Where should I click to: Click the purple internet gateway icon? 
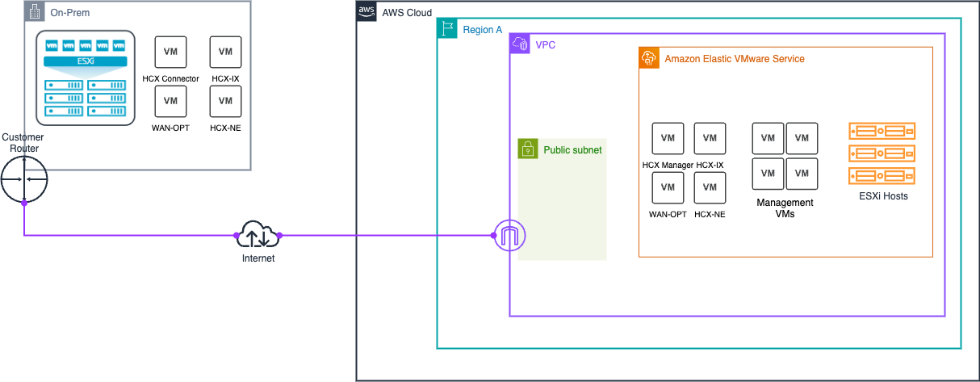[x=510, y=235]
